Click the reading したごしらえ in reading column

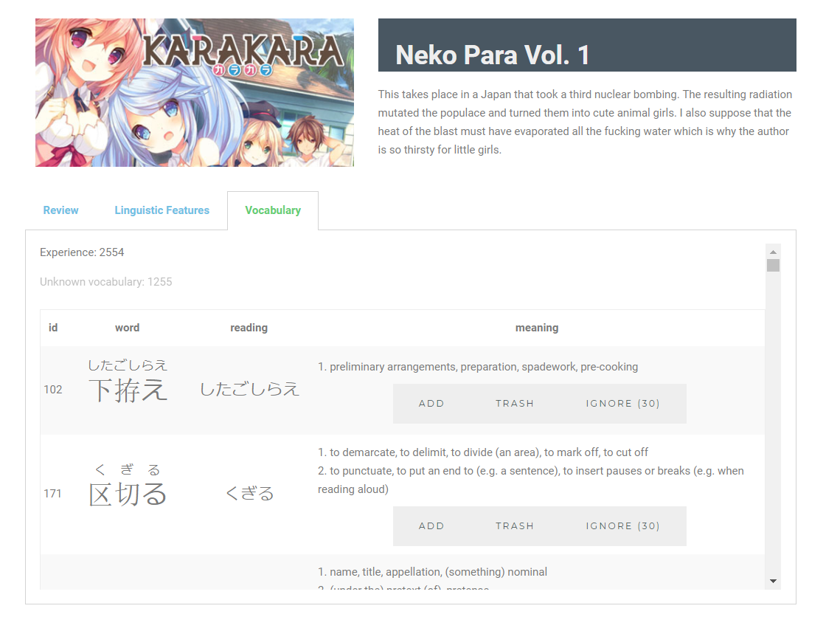pos(250,389)
